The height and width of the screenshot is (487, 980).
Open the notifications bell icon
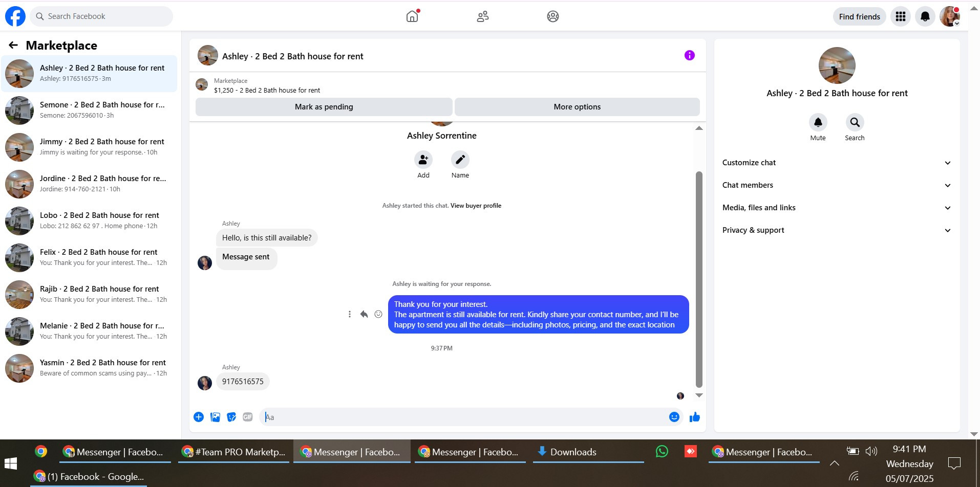[925, 16]
